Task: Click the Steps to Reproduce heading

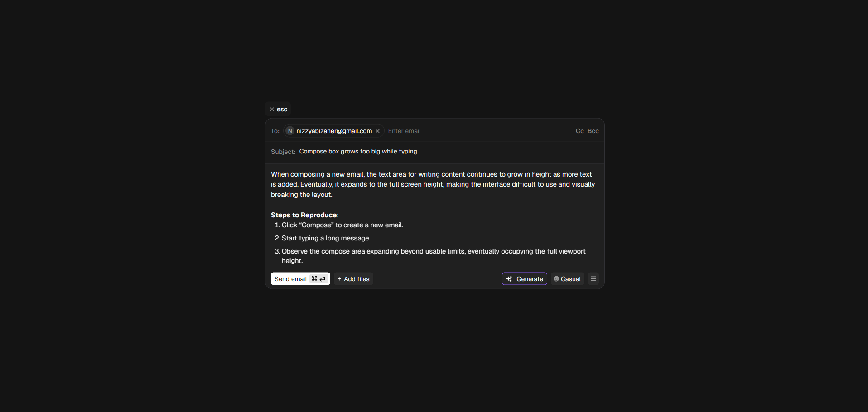Action: [304, 215]
